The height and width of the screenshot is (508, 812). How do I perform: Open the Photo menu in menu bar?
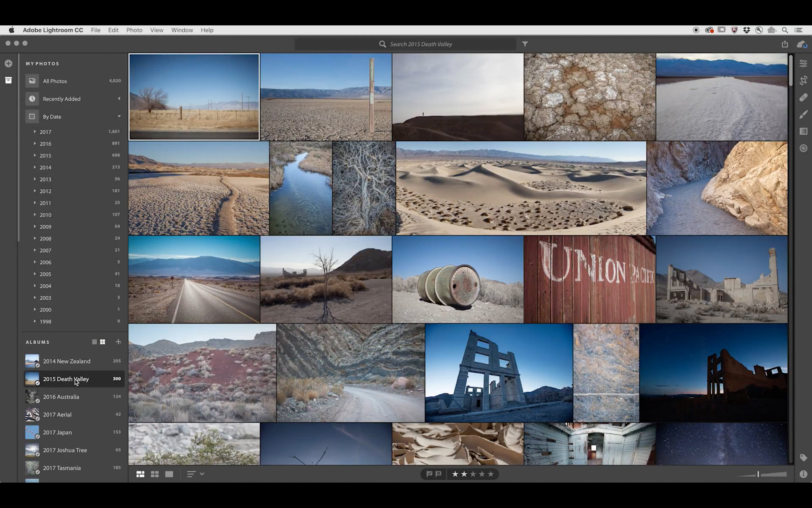point(134,30)
